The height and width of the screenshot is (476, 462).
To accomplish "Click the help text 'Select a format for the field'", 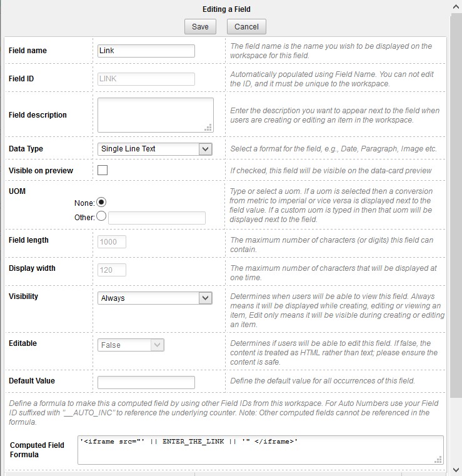I will (x=333, y=149).
